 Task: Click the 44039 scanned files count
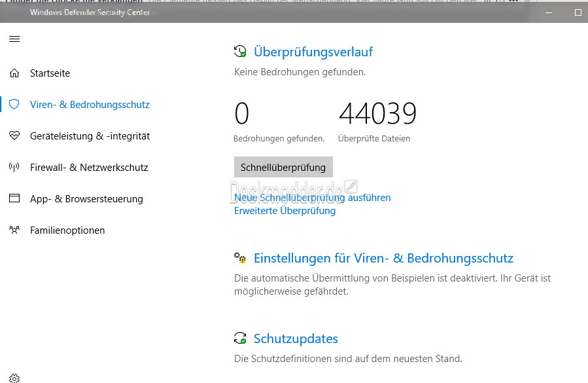377,113
